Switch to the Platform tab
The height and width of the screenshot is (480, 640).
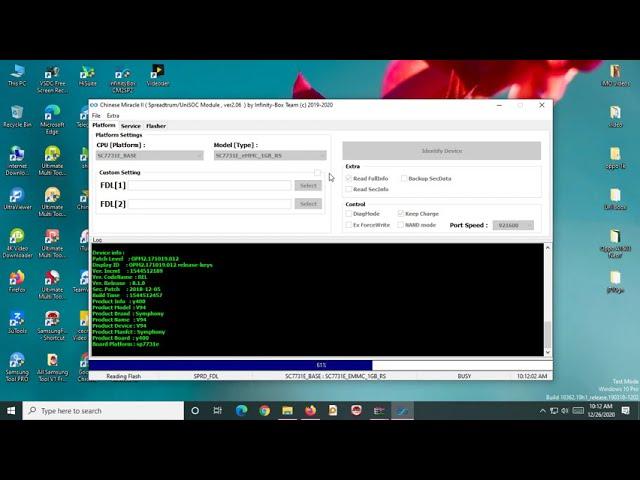(104, 125)
